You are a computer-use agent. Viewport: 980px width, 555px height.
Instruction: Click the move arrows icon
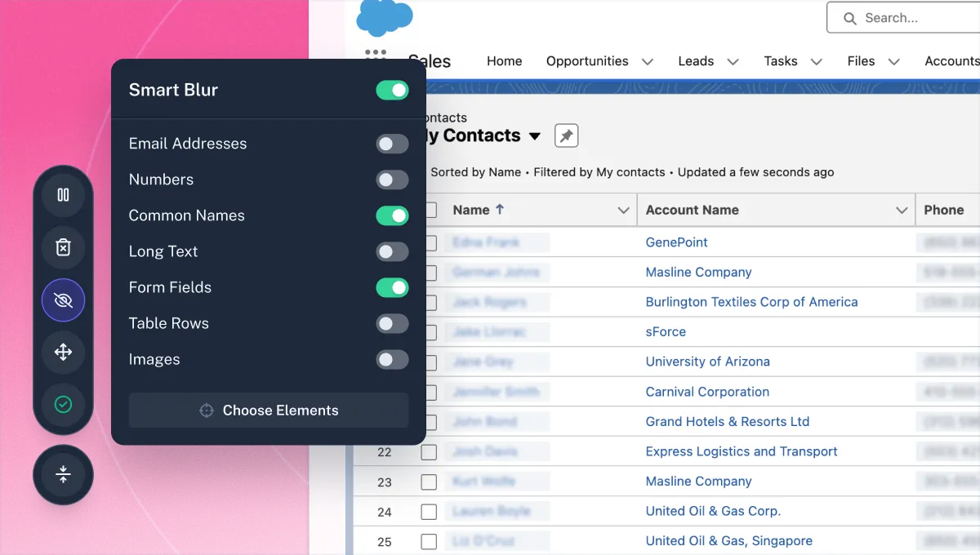(x=63, y=353)
